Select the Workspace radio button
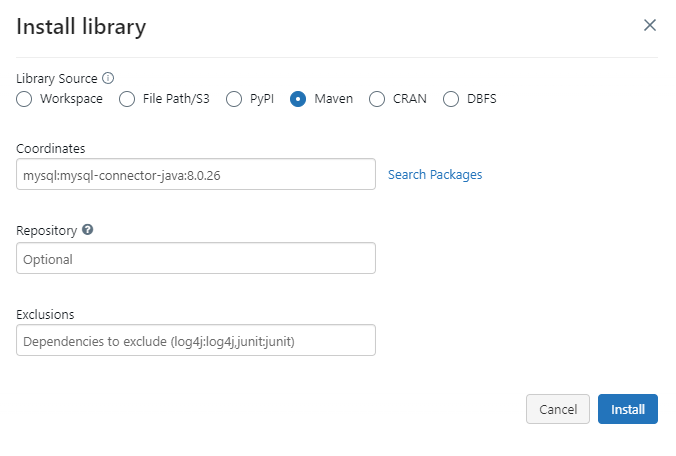The height and width of the screenshot is (456, 676). 25,99
